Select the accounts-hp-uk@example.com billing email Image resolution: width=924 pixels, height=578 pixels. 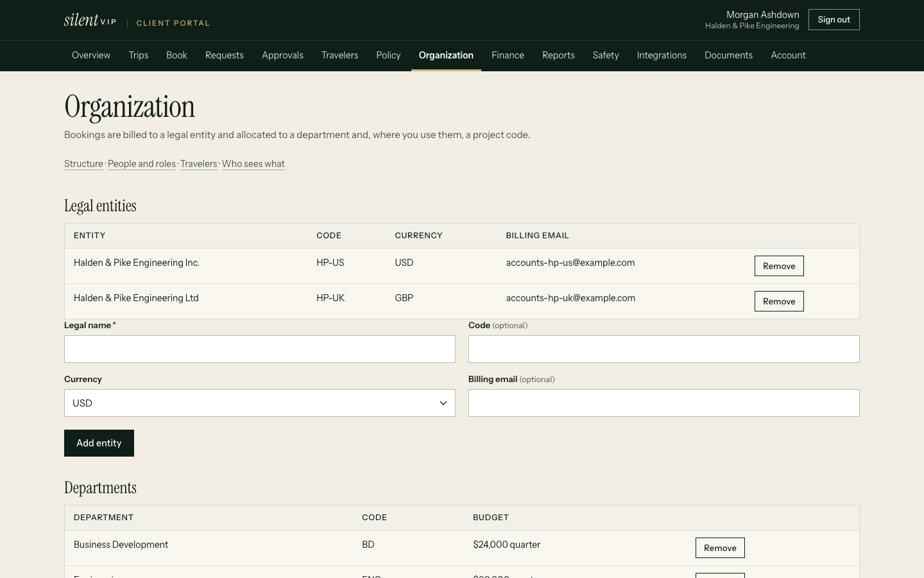[570, 298]
